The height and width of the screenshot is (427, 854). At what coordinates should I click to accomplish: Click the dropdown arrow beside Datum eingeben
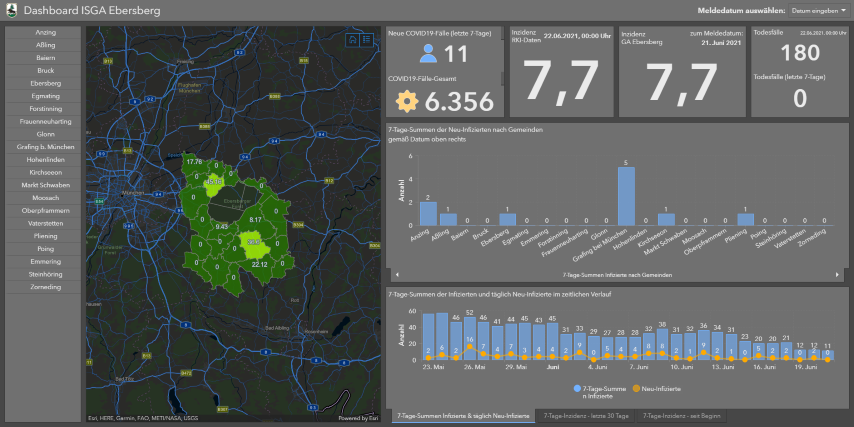click(843, 10)
